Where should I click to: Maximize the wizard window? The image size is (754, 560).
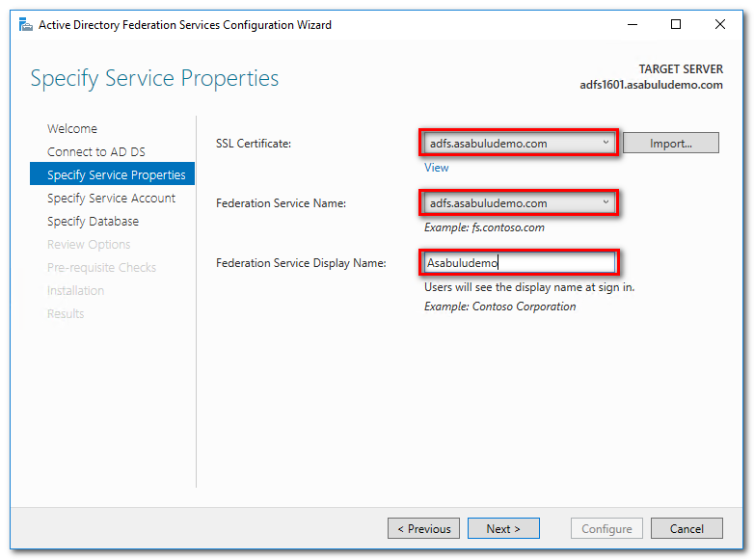676,24
